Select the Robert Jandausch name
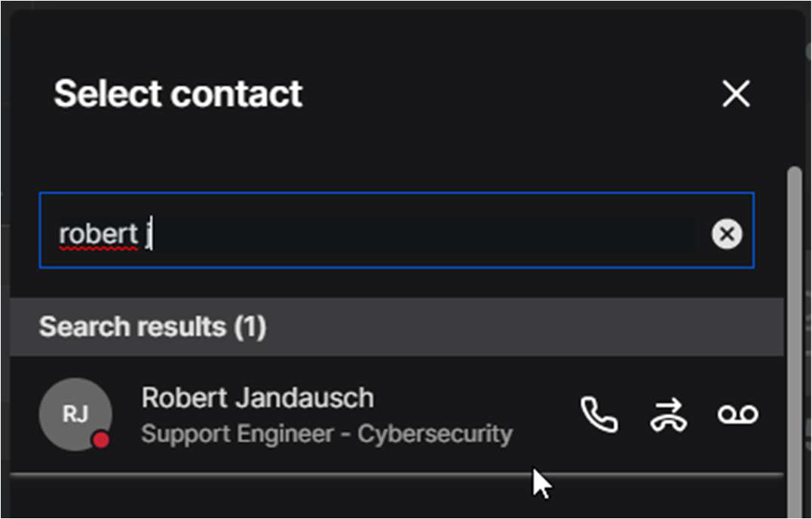Image resolution: width=812 pixels, height=519 pixels. click(x=257, y=397)
